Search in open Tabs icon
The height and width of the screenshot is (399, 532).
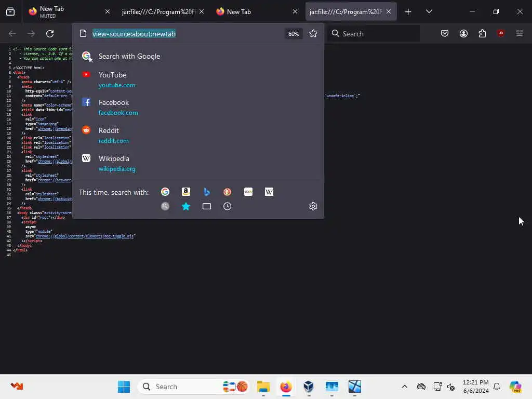pyautogui.click(x=207, y=206)
